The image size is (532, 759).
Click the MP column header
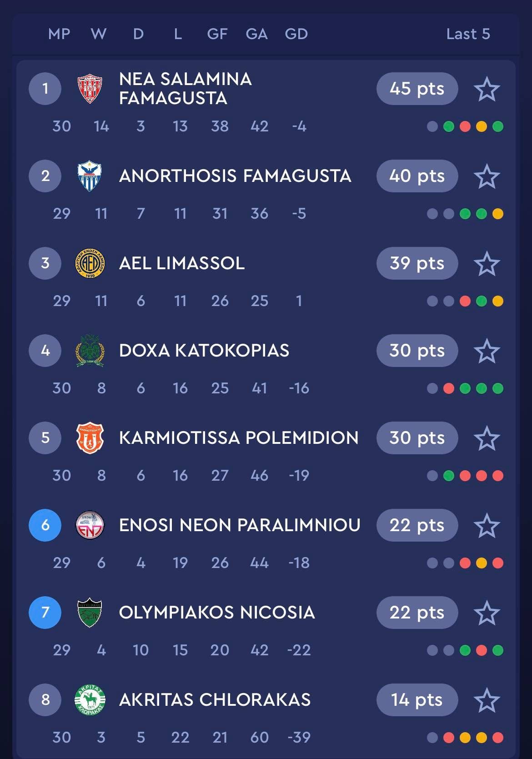[x=59, y=34]
